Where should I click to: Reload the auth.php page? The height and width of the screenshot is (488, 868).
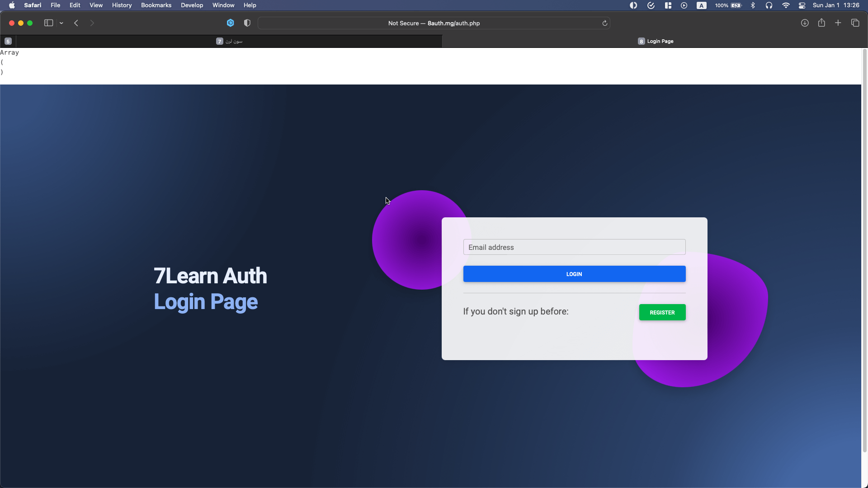coord(605,23)
